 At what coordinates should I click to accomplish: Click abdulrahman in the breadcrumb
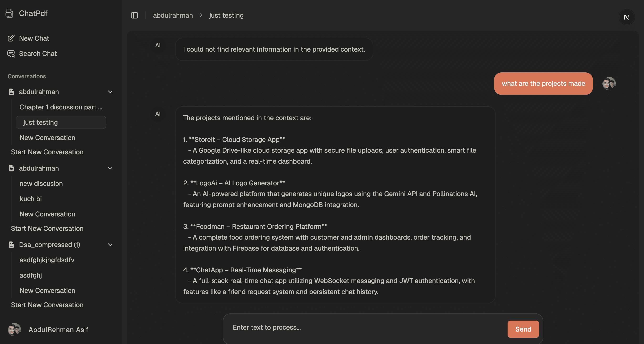point(173,15)
